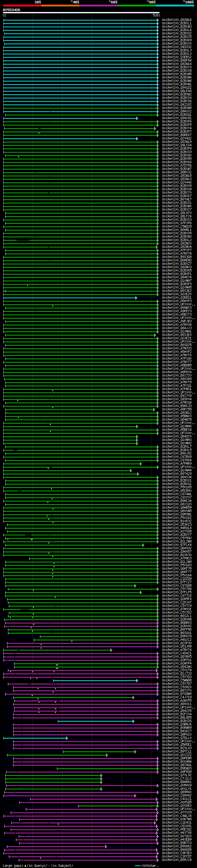Click the orange ~40% identity legend segment
The width and height of the screenshot is (197, 868).
[60, 6]
